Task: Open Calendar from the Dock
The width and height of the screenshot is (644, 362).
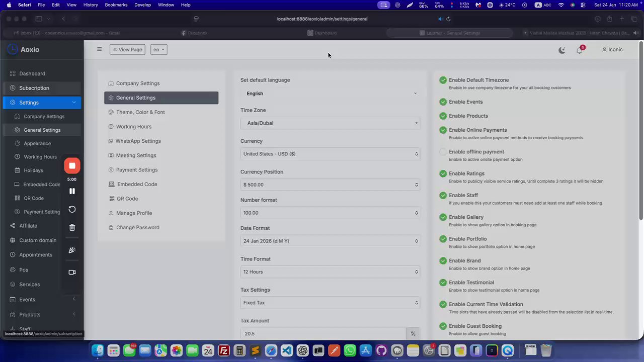Action: [208, 350]
